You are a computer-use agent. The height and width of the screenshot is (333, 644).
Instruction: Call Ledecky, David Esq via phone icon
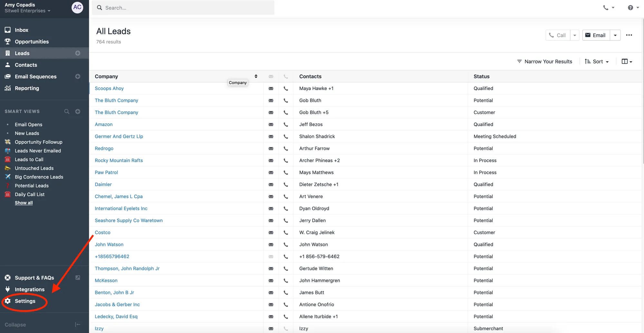tap(286, 317)
